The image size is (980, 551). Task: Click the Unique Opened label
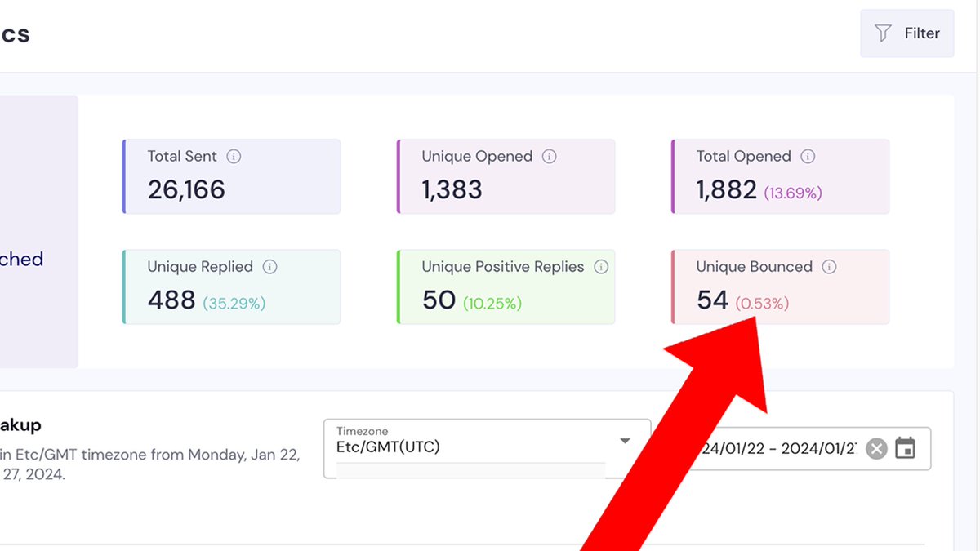pos(477,156)
